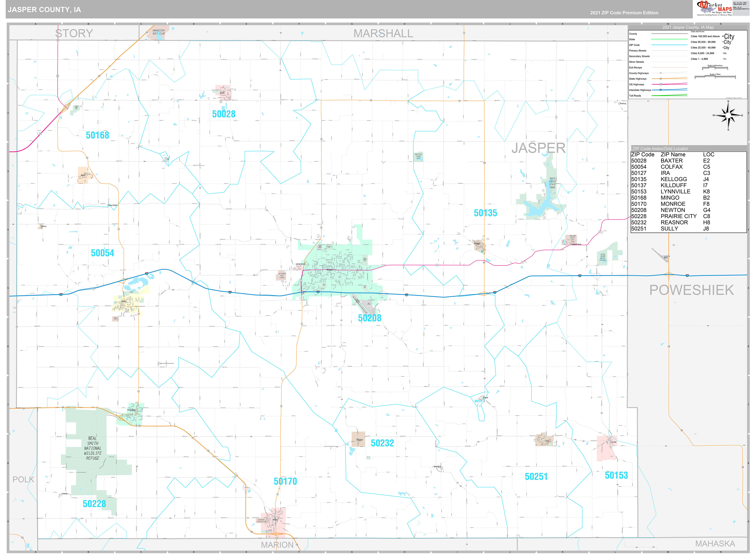Click the green State boundary swatch in legend
756x554 pixels.
pyautogui.click(x=670, y=39)
